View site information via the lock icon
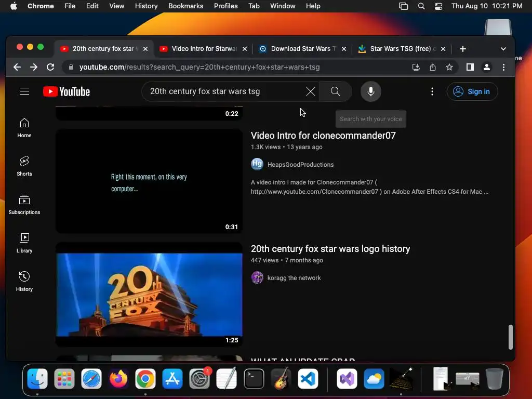This screenshot has height=399, width=532. (x=71, y=67)
